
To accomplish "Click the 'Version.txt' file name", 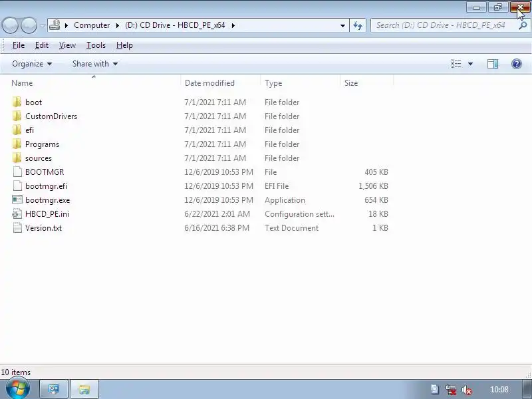I will [x=43, y=228].
